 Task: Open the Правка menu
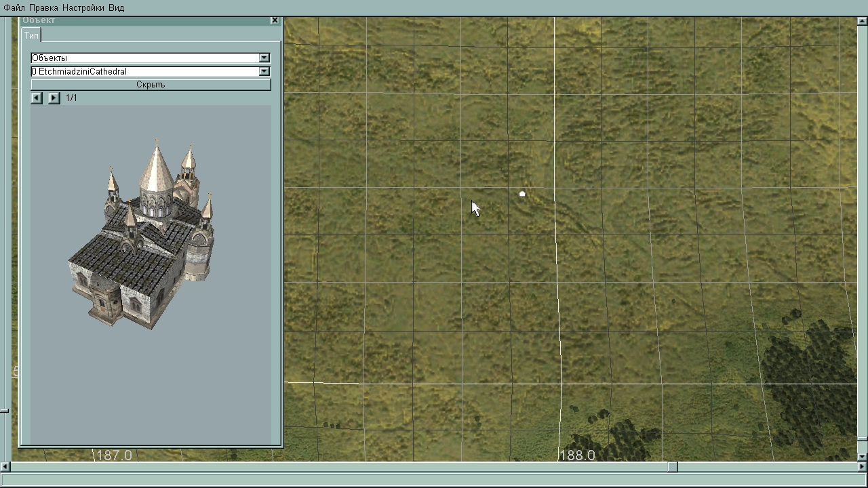[44, 7]
